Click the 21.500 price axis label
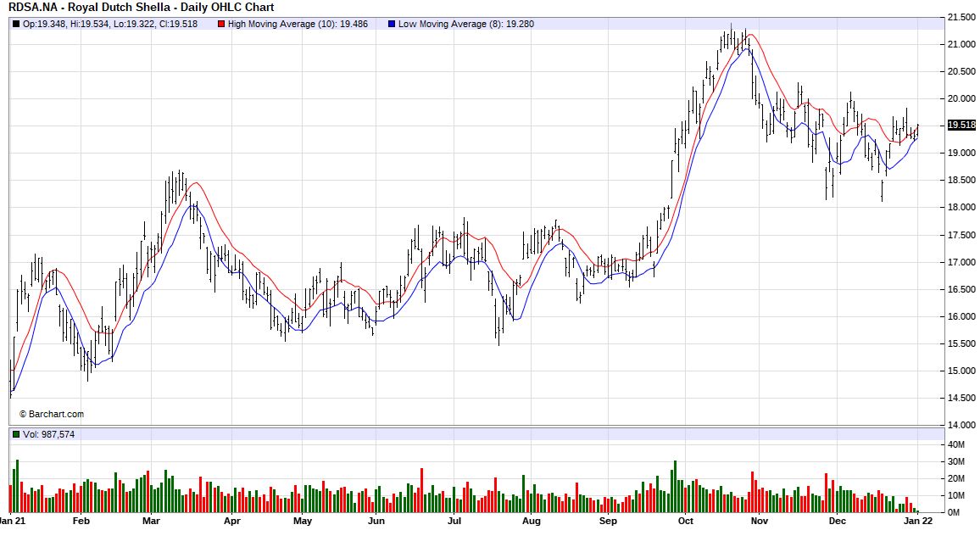 pos(961,15)
